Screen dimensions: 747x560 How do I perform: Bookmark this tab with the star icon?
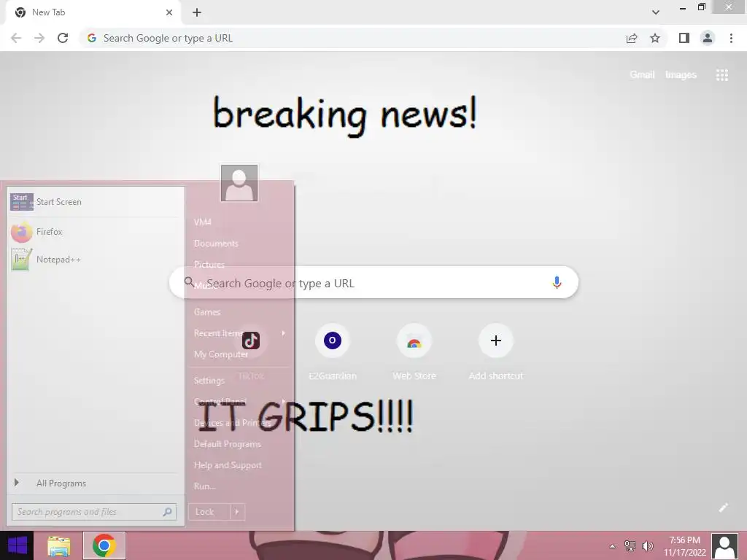tap(655, 38)
